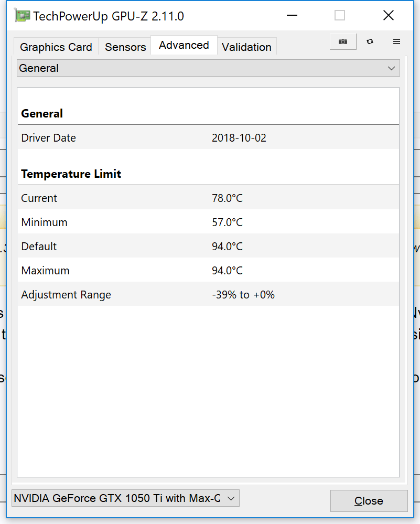420x524 pixels.
Task: Click the GPU-Z app icon in title bar
Action: (22, 16)
